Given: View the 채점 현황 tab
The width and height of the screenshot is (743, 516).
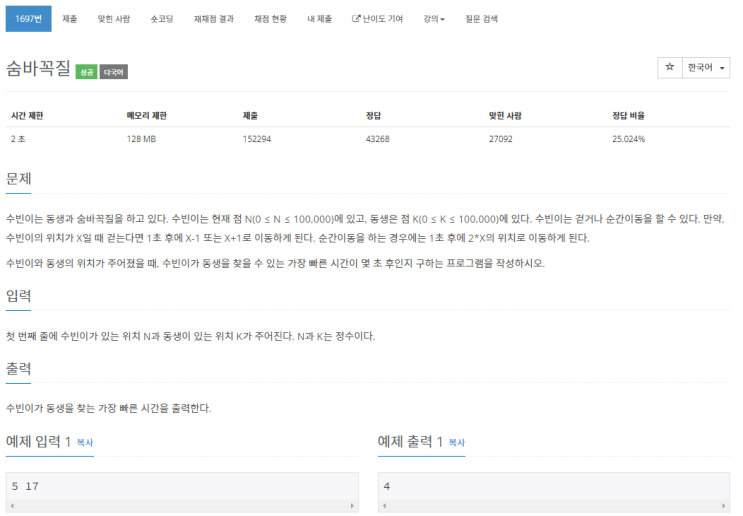Looking at the screenshot, I should pos(271,19).
